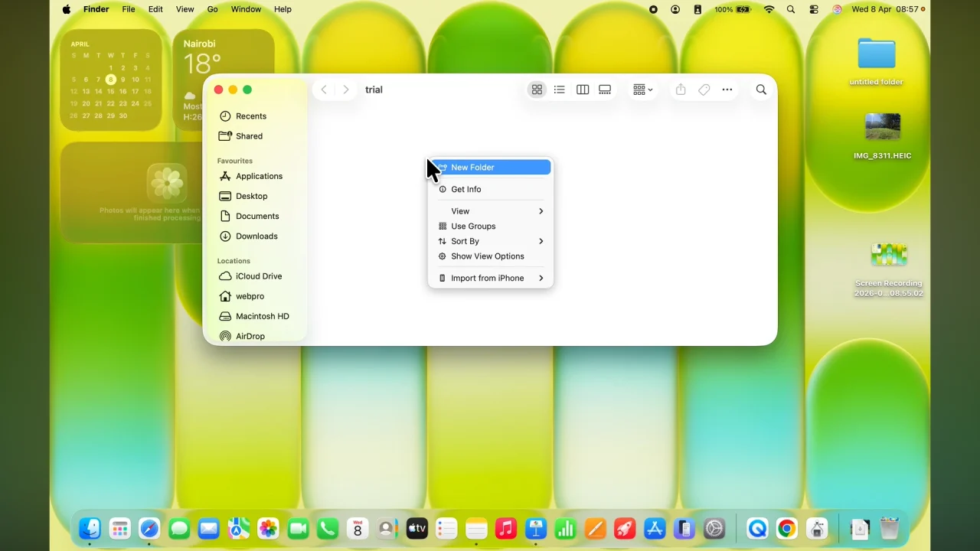Open the More actions ellipsis icon
Image resolution: width=980 pixels, height=551 pixels.
pyautogui.click(x=727, y=90)
